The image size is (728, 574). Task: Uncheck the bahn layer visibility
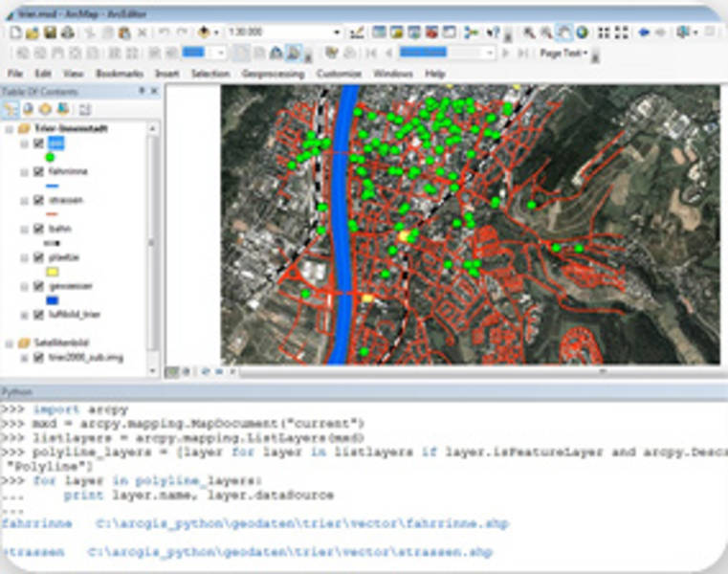tap(38, 229)
